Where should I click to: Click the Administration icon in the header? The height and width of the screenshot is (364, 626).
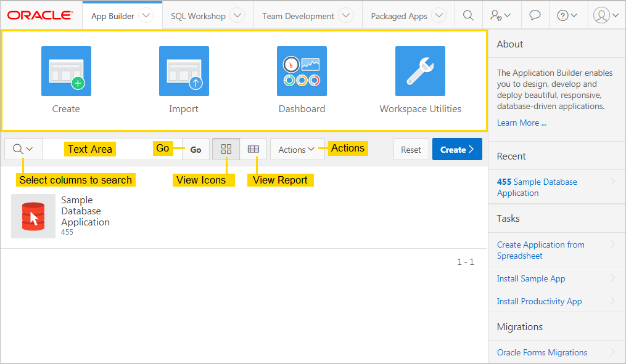tap(501, 15)
